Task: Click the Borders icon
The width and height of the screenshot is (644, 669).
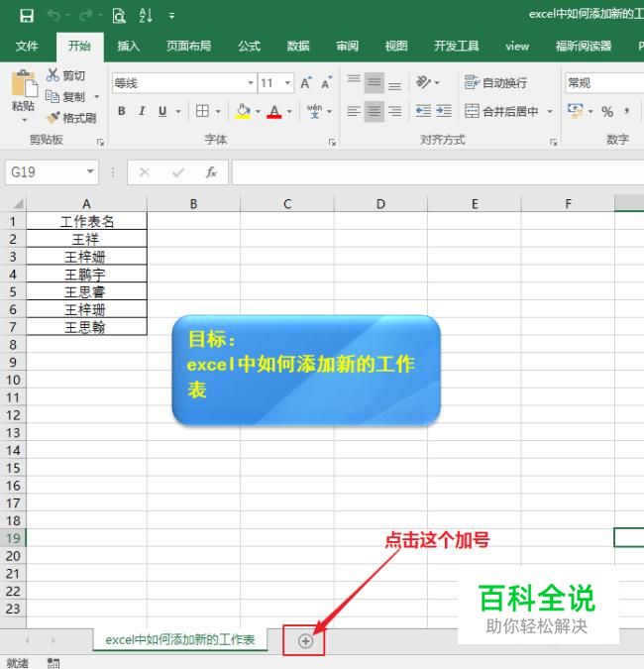Action: [202, 111]
